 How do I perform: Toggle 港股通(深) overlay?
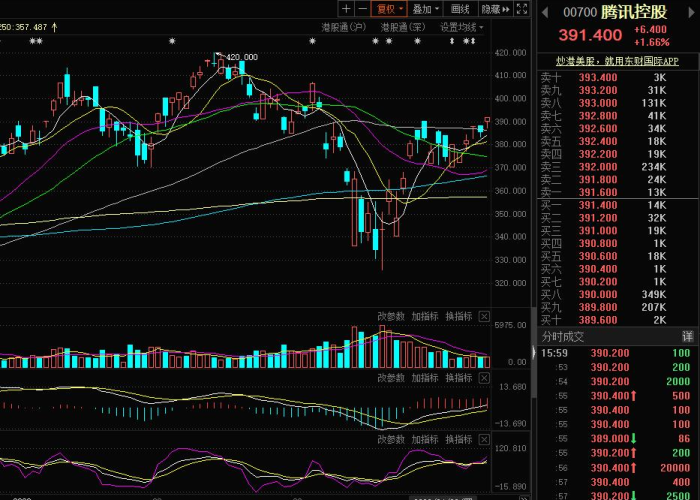(x=403, y=27)
